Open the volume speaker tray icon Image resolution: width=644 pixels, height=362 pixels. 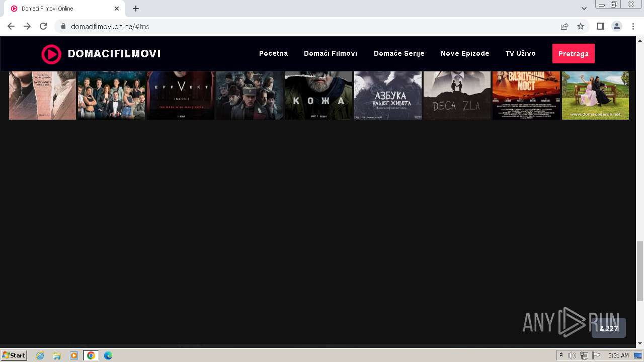[572, 355]
